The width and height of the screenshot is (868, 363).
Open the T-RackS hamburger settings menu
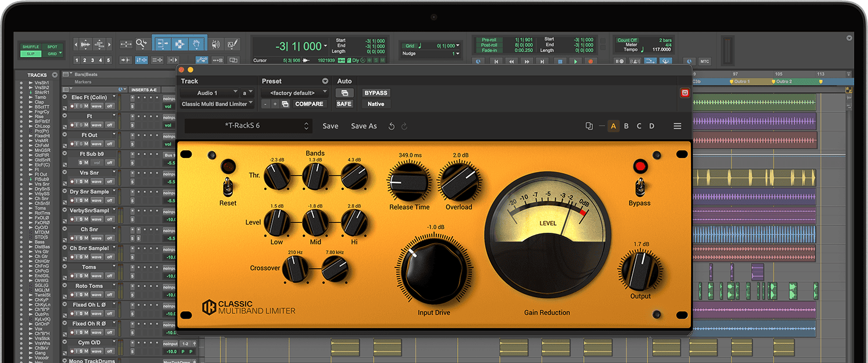[677, 126]
